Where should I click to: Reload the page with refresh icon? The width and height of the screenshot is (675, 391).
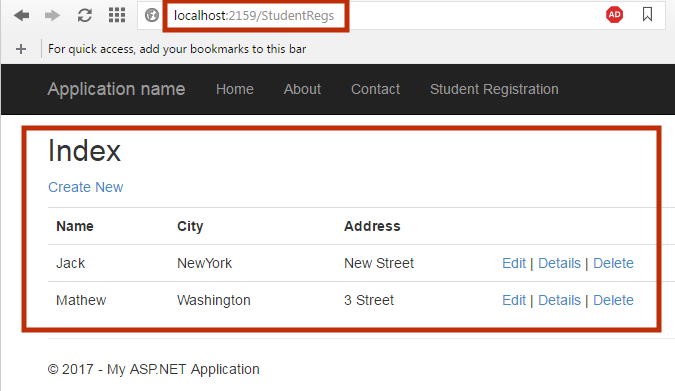point(85,16)
